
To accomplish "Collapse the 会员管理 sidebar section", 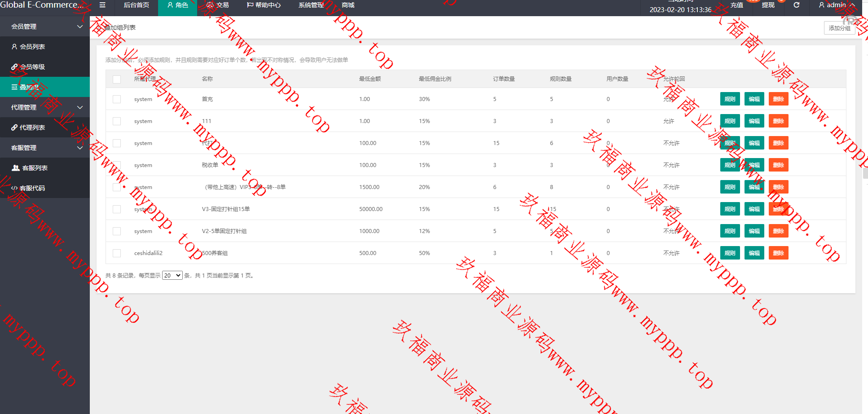I will tap(80, 26).
